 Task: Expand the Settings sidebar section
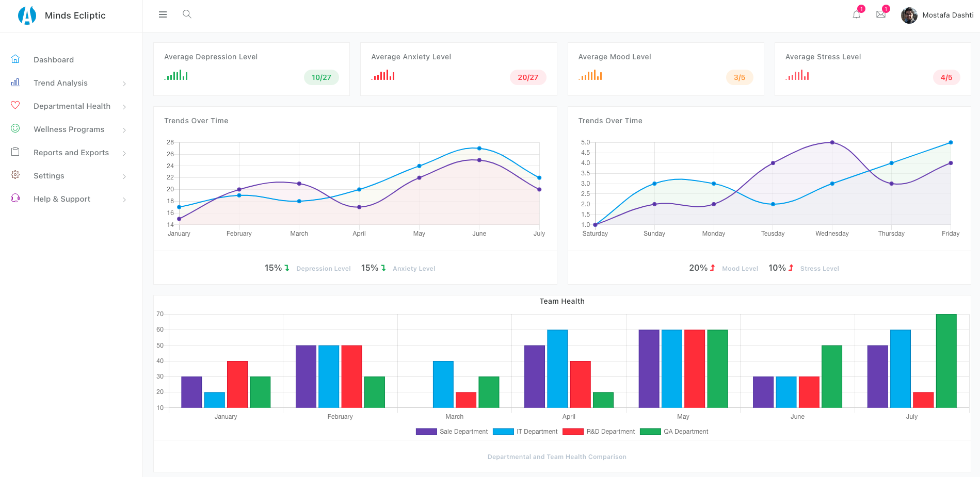[x=124, y=176]
